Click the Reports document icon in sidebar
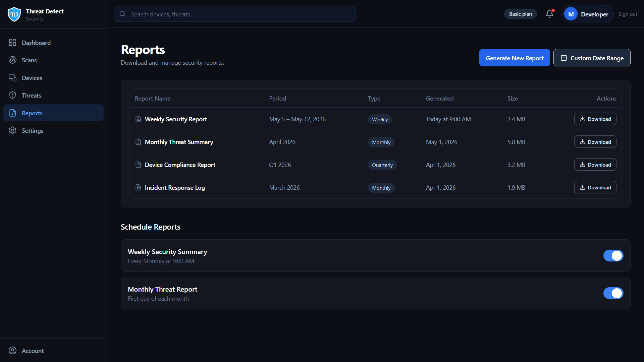This screenshot has height=362, width=644. coord(12,113)
